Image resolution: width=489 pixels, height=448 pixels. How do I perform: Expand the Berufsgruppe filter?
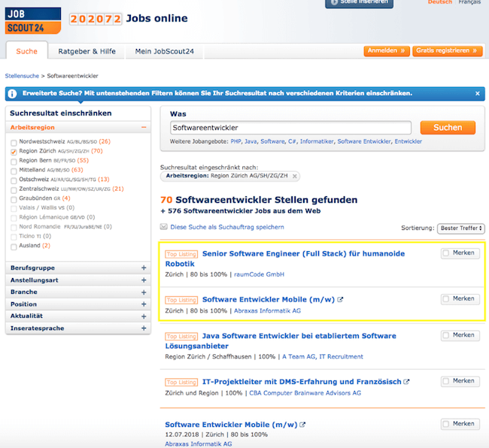click(x=78, y=268)
